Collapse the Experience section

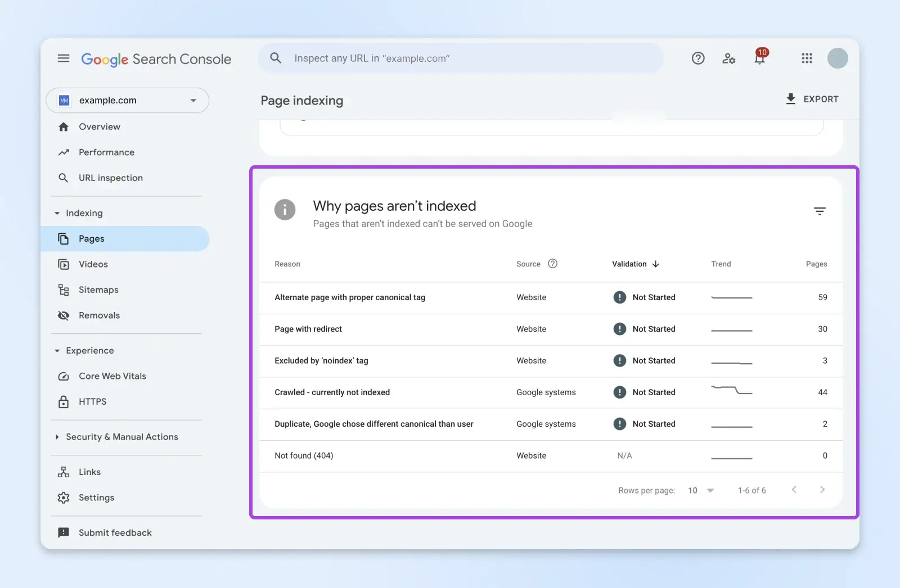tap(57, 351)
